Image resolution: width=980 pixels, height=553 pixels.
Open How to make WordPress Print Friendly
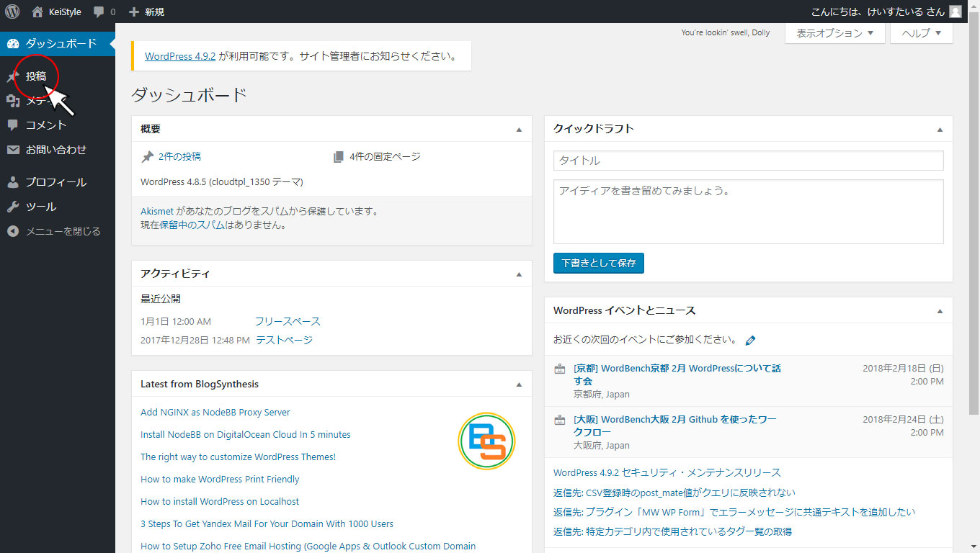click(220, 480)
